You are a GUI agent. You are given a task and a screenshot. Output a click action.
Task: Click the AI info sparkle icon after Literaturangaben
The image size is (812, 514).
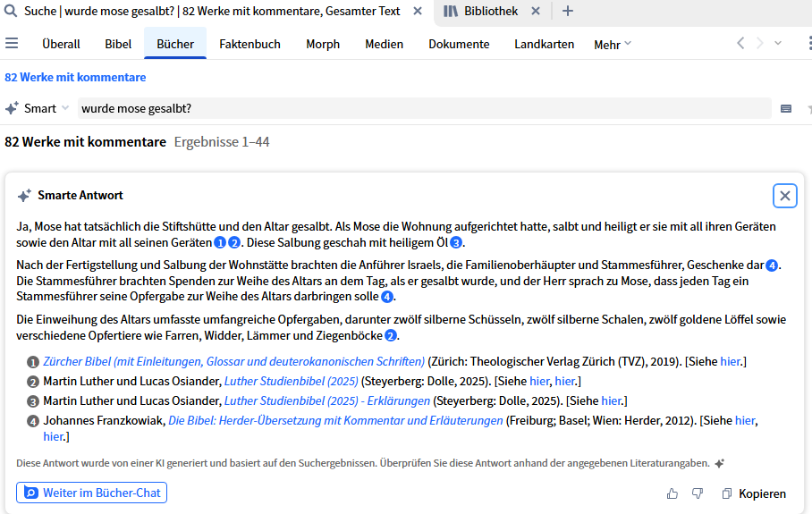point(719,463)
